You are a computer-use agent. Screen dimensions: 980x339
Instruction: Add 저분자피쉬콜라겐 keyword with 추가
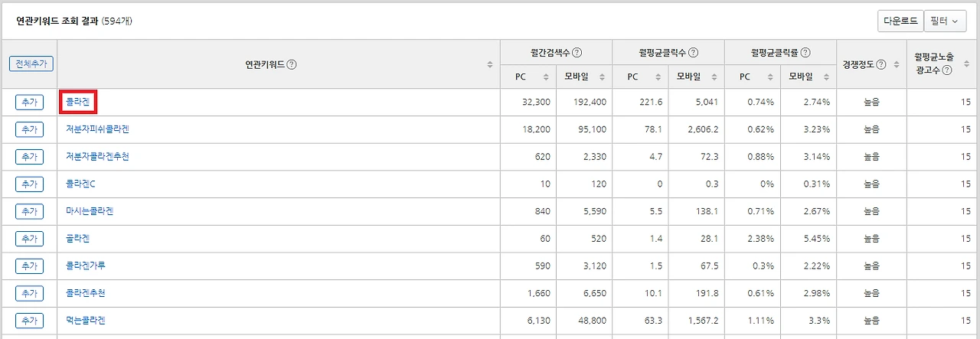click(29, 129)
